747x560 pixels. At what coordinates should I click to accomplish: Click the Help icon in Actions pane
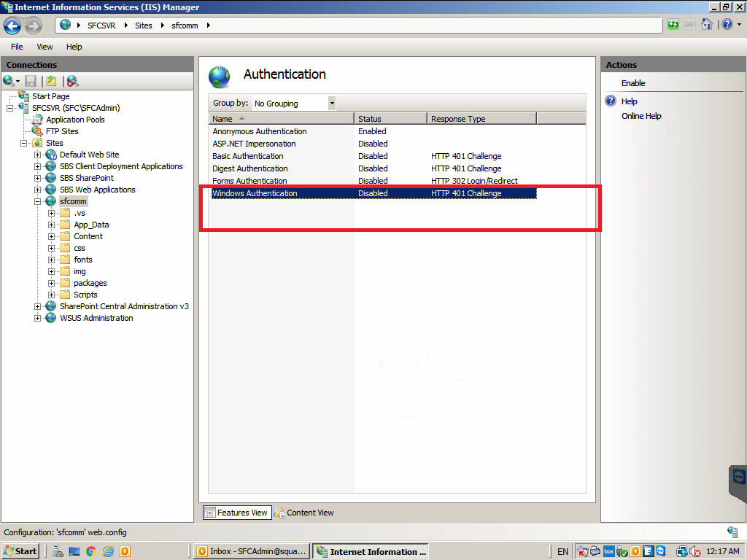(x=611, y=101)
